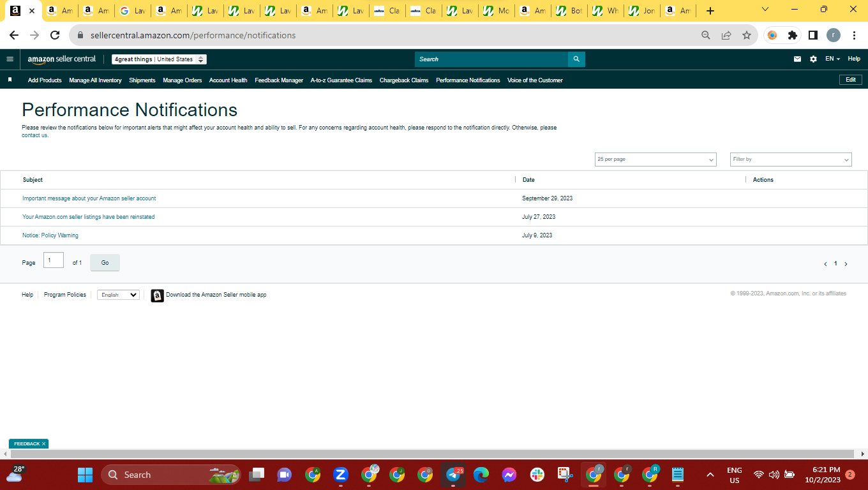
Task: Open the EN language dropdown in the header
Action: click(x=832, y=59)
